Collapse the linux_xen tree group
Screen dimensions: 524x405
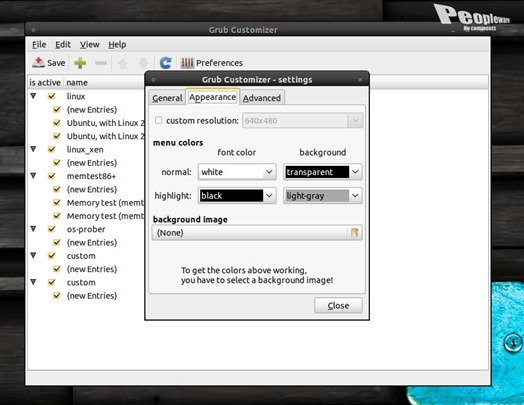(x=33, y=149)
